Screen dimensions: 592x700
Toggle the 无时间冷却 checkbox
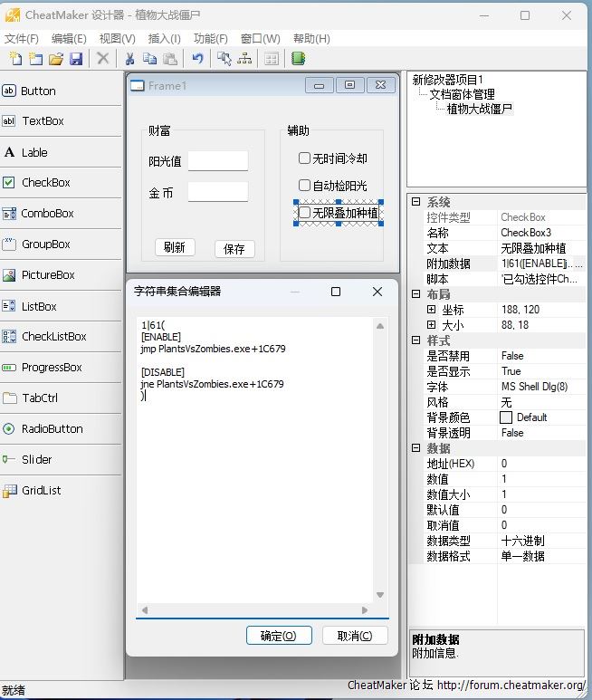point(305,158)
